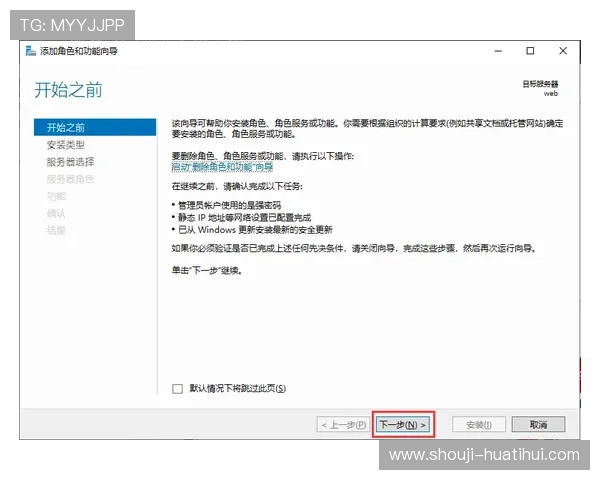Minimize the Add Roles wizard window
Screen dimensions: 600x480
[x=498, y=51]
